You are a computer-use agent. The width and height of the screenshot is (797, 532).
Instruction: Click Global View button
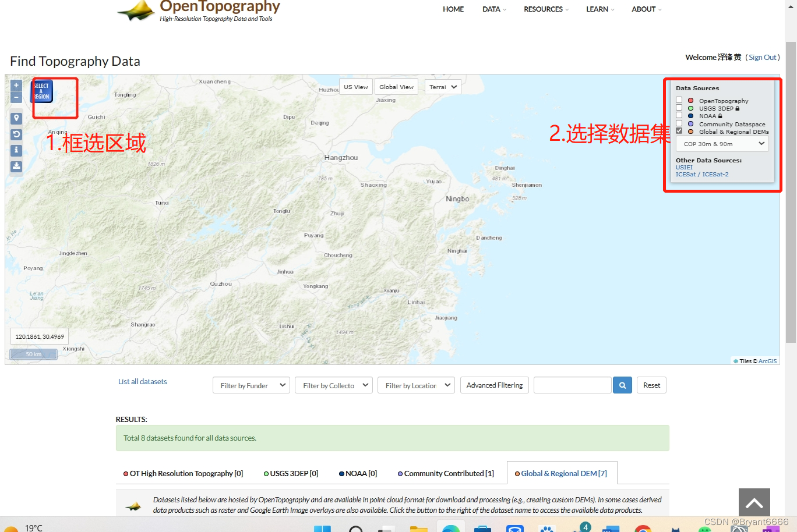pos(396,87)
